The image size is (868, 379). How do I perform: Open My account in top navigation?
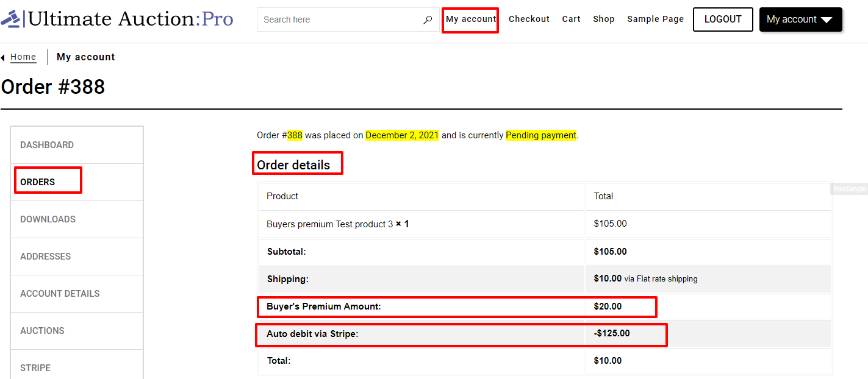471,19
